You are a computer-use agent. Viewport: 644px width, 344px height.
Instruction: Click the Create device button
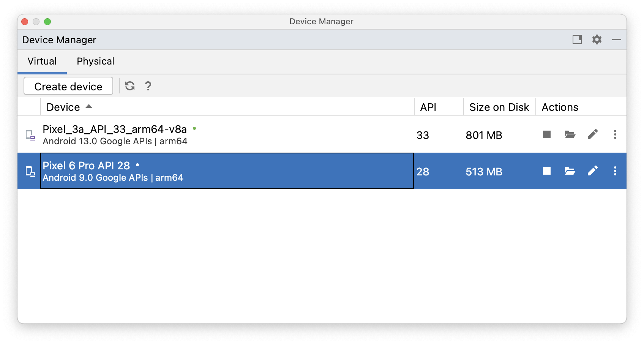pos(68,86)
